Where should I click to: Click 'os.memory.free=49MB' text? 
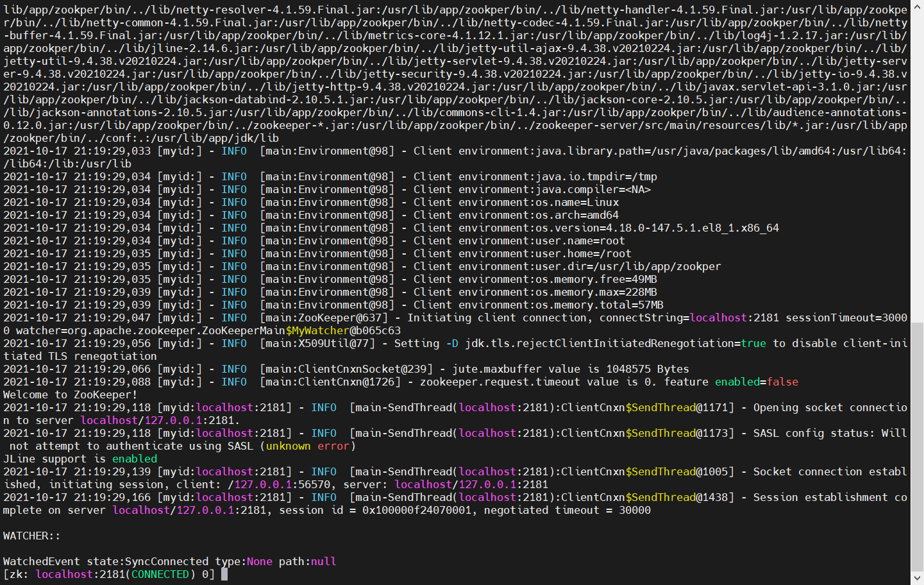pos(596,279)
